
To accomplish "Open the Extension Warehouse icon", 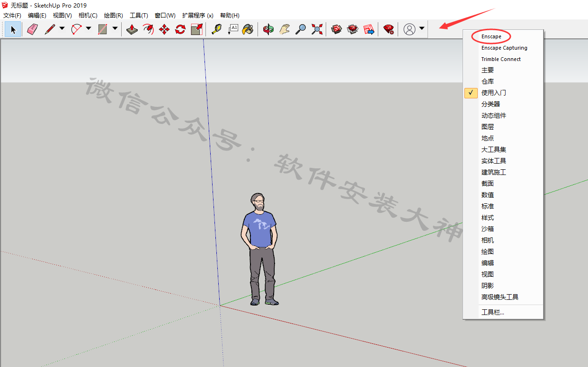I will click(x=353, y=29).
